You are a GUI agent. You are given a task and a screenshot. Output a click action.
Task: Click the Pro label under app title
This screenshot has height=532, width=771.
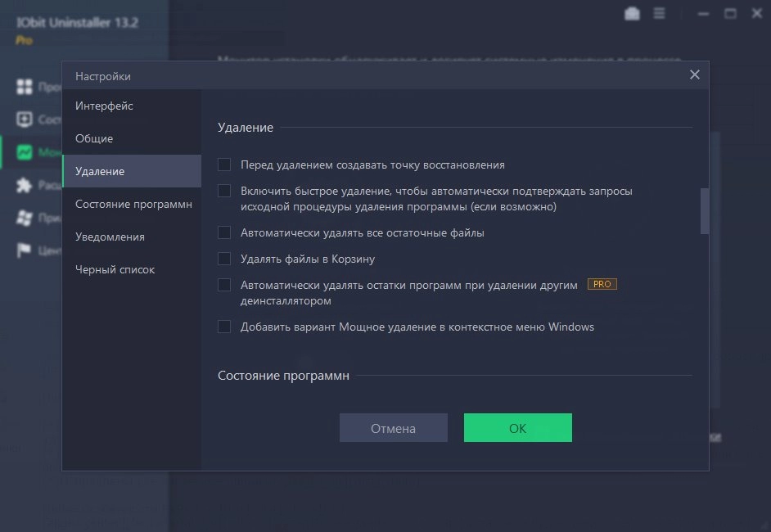(24, 40)
